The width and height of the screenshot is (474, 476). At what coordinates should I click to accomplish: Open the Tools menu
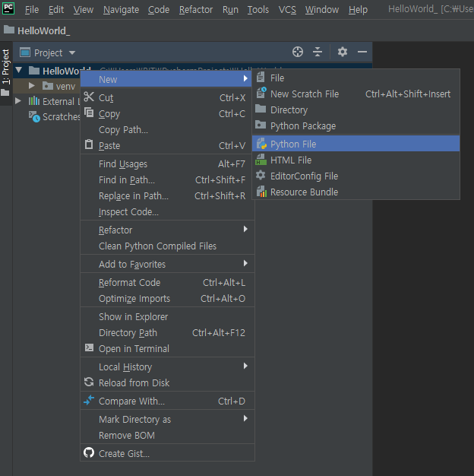pyautogui.click(x=258, y=10)
